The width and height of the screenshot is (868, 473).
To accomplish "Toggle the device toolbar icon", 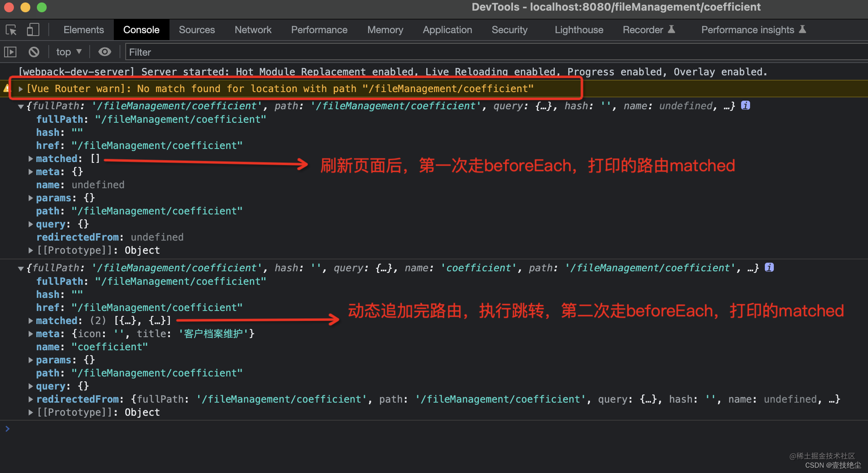I will pos(33,30).
